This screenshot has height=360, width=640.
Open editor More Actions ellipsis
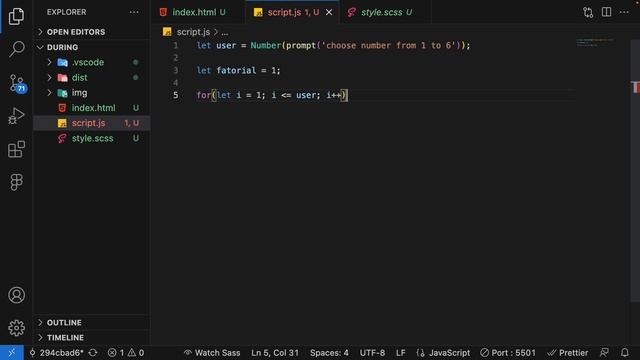coord(624,12)
